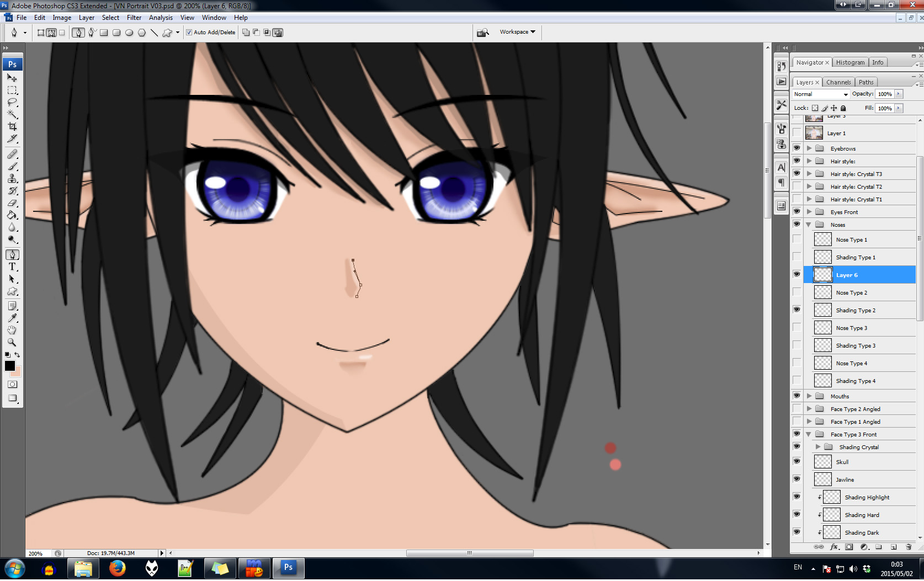
Task: Select the Crop tool
Action: pos(12,126)
